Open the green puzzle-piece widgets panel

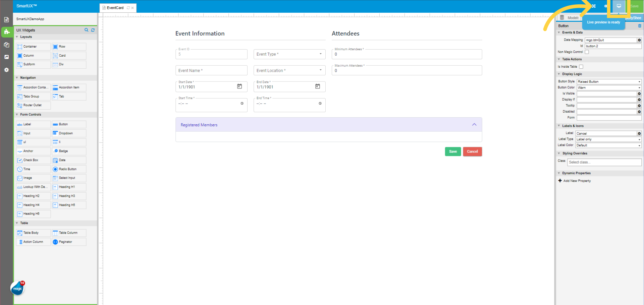pos(7,32)
